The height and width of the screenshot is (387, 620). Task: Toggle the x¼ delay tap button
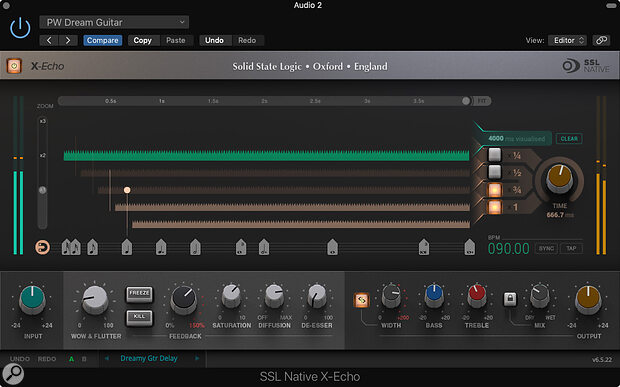pos(494,155)
